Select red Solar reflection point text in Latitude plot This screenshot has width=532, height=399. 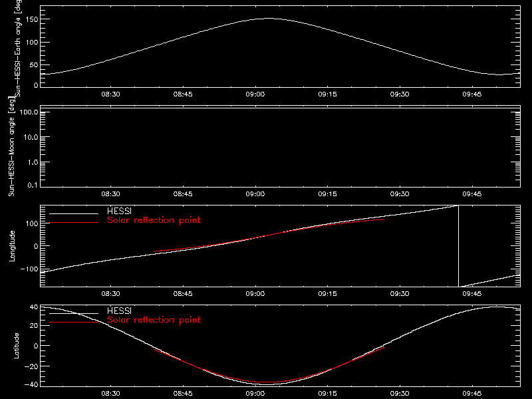click(x=154, y=320)
